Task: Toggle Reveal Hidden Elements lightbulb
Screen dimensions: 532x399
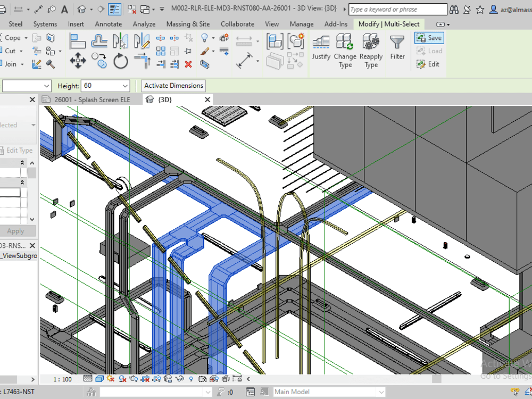Action: [x=191, y=379]
